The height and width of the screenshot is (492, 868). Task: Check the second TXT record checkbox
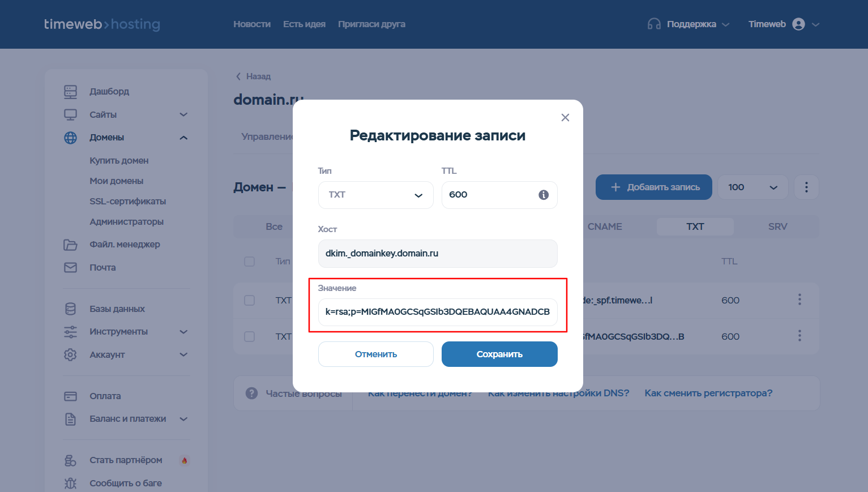(x=249, y=336)
